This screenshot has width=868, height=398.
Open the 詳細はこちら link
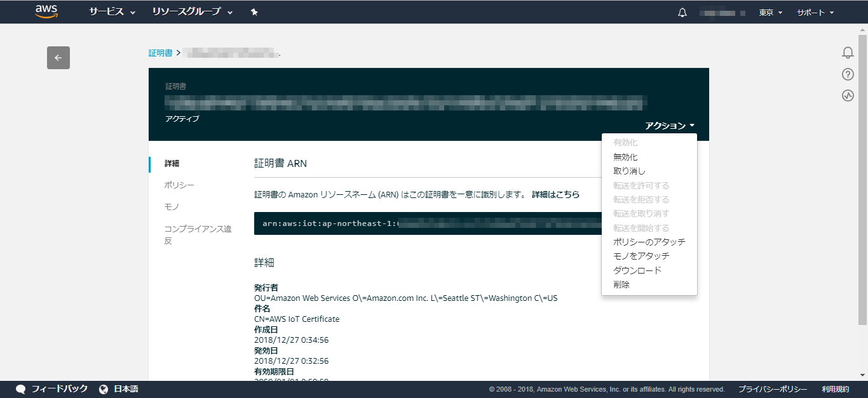[555, 194]
